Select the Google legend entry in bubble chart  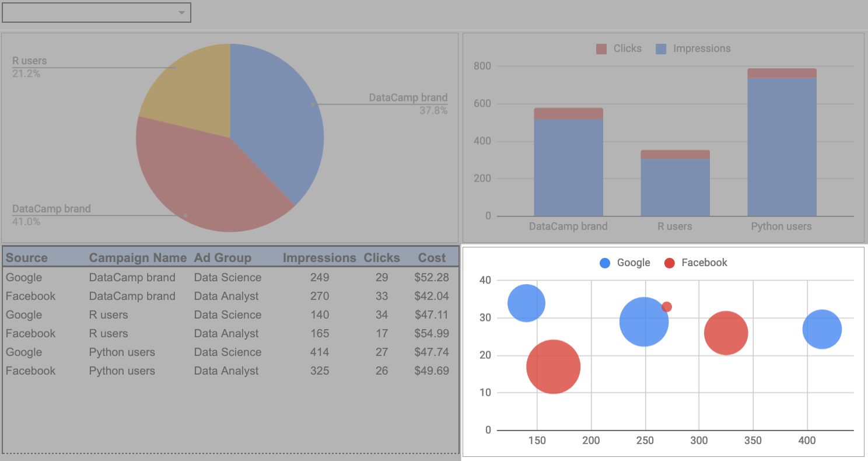pos(625,263)
